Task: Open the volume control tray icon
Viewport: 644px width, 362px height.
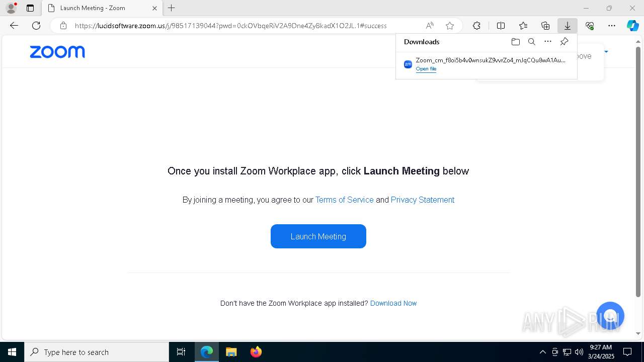Action: pyautogui.click(x=579, y=352)
